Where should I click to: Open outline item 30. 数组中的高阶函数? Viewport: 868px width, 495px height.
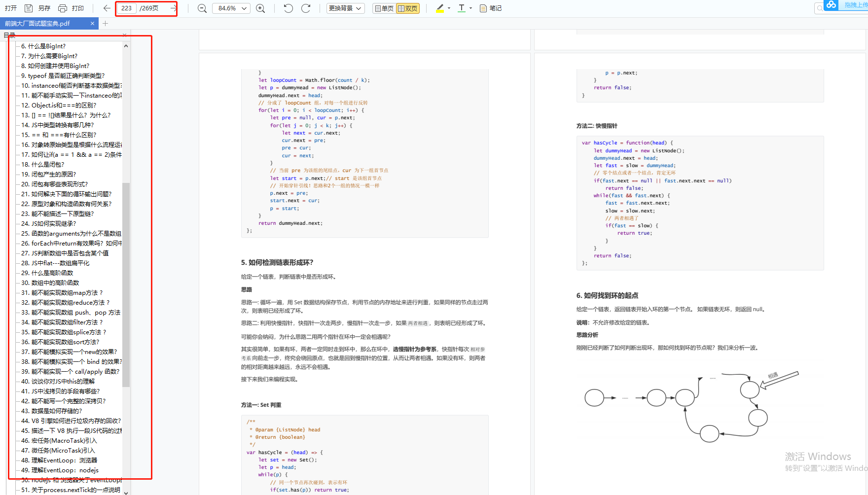(x=50, y=283)
